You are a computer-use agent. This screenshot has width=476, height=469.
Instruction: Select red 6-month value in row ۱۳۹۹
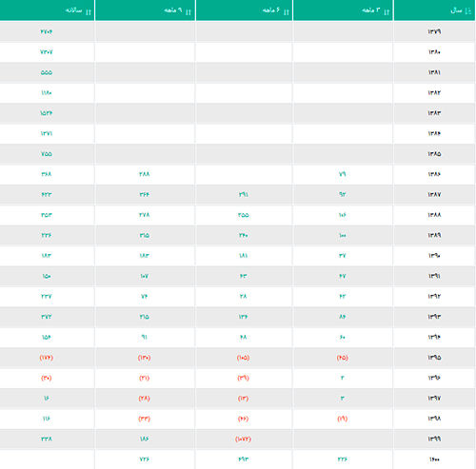click(x=243, y=439)
